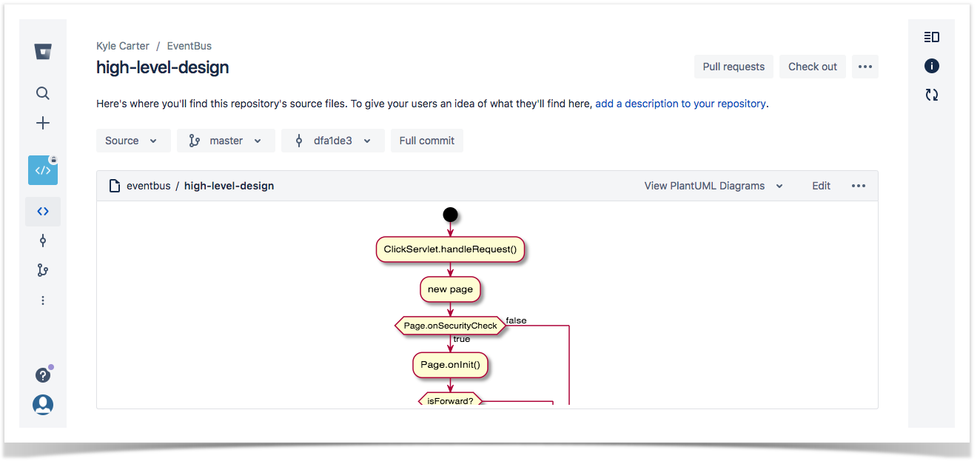This screenshot has width=980, height=464.
Task: Click the Check out button
Action: (813, 67)
